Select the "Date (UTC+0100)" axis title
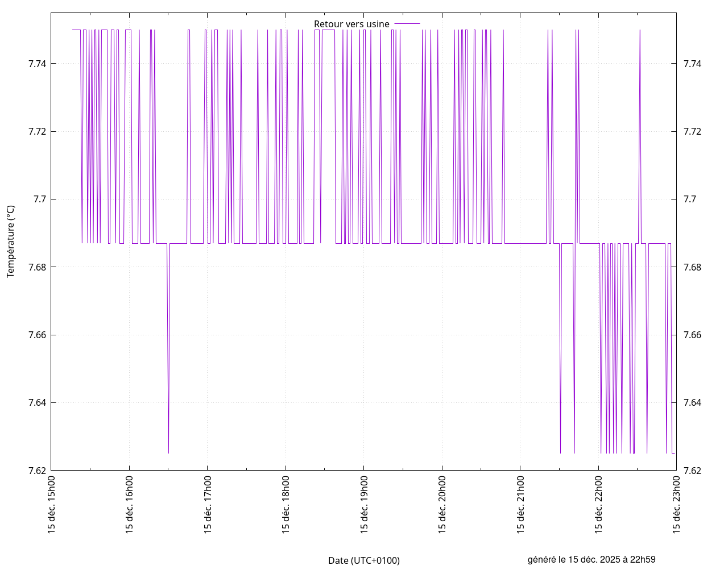Viewport: 728px width, 582px height. tap(364, 560)
